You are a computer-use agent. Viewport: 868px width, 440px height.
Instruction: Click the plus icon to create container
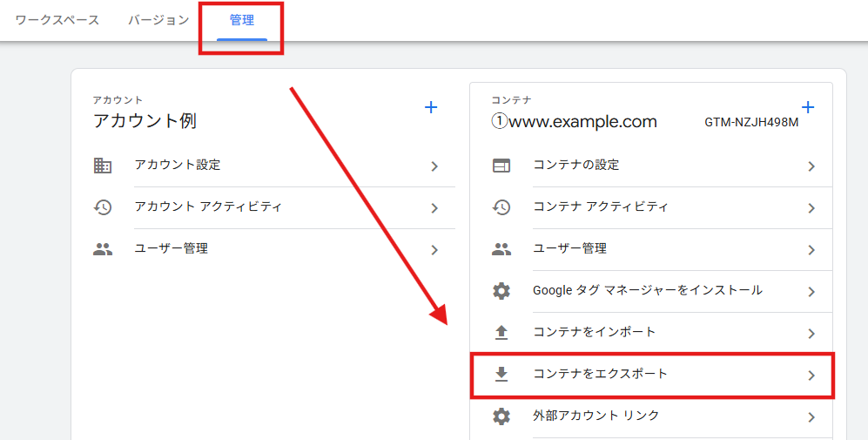(808, 107)
